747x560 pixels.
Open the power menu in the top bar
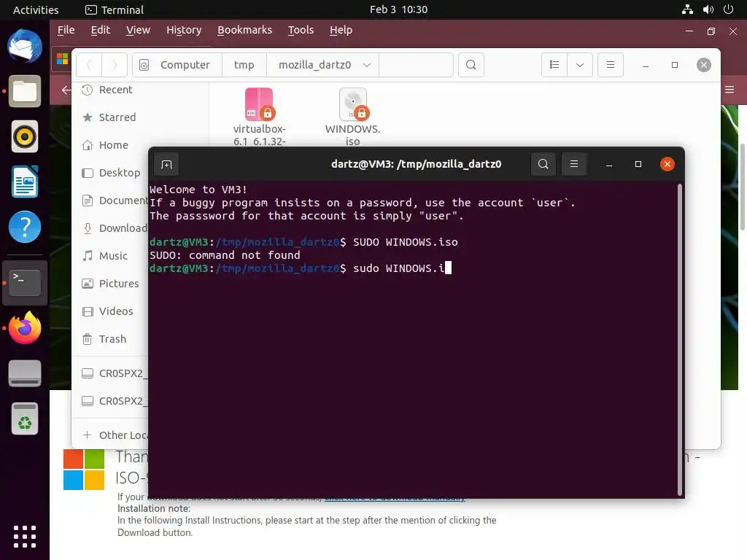[x=728, y=9]
